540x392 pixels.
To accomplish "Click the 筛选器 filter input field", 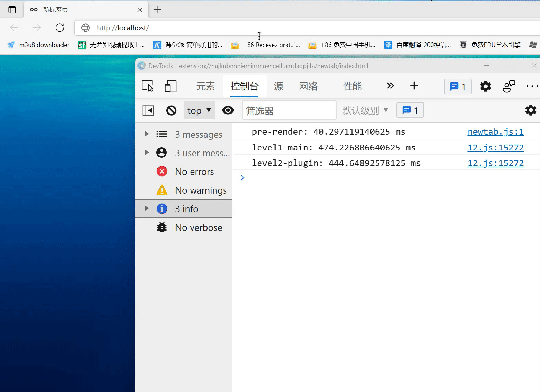I will [289, 110].
